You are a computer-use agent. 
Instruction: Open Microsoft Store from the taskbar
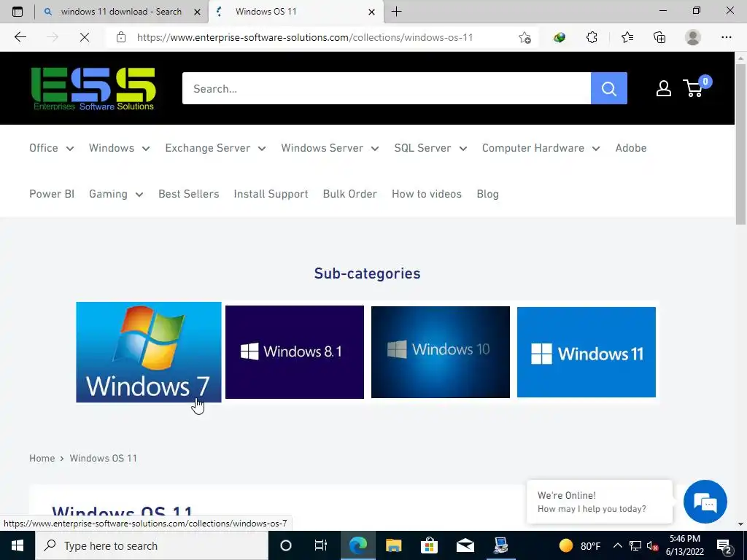point(429,545)
